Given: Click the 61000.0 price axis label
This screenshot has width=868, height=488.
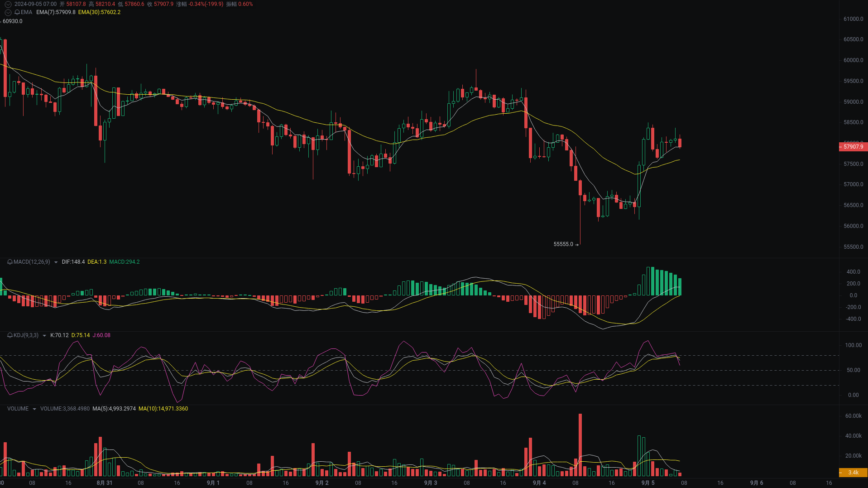Looking at the screenshot, I should pos(854,19).
